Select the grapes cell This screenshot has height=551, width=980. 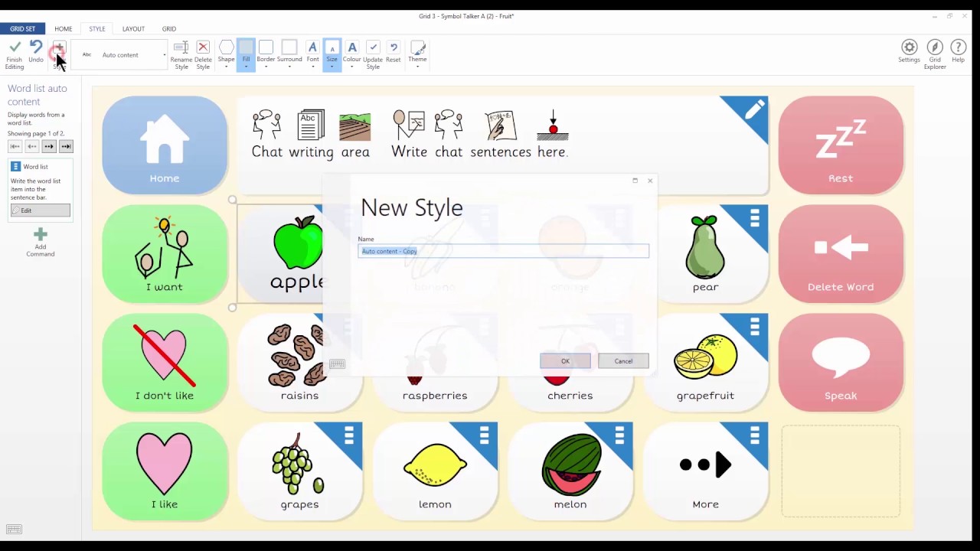[299, 471]
